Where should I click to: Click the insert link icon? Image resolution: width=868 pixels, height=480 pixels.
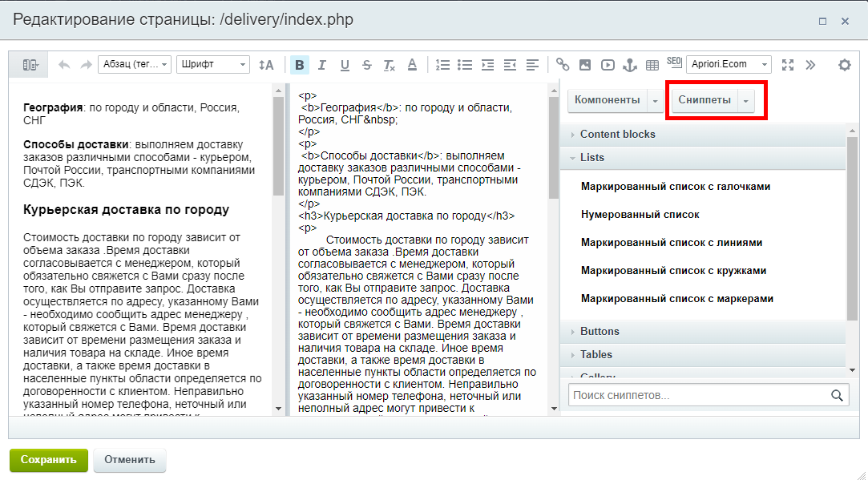(x=563, y=65)
